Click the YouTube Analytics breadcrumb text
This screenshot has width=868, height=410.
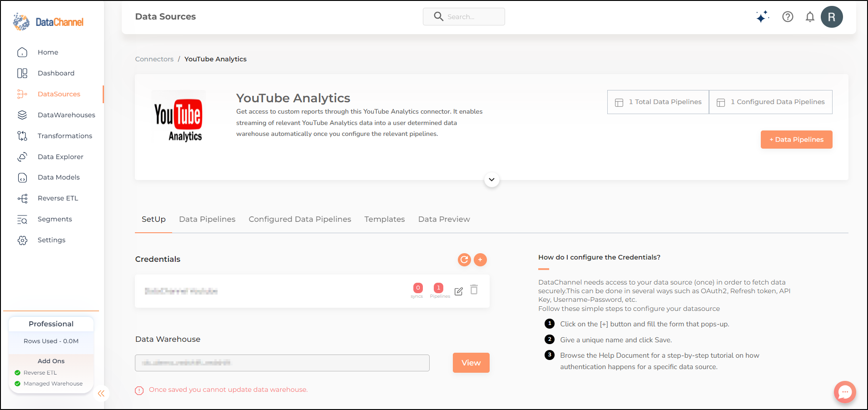(x=215, y=59)
